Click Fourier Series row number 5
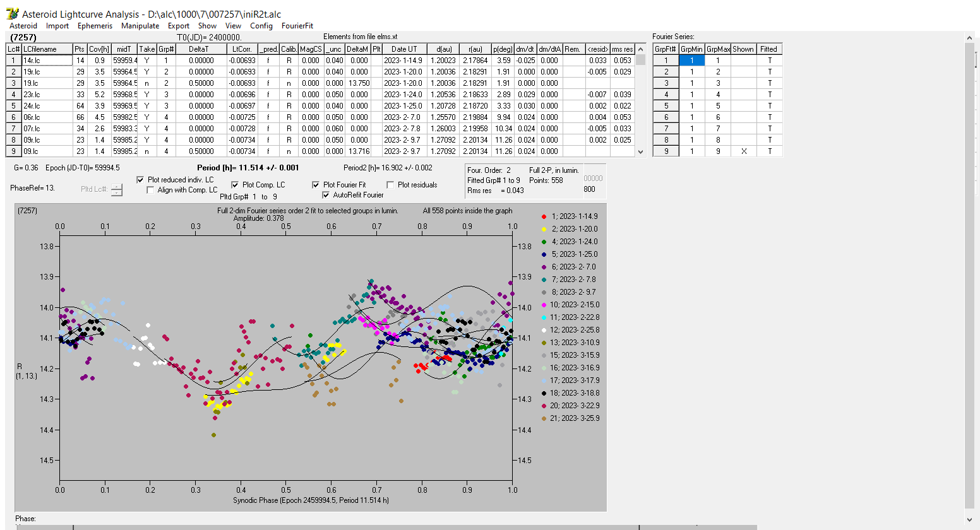 [x=666, y=106]
